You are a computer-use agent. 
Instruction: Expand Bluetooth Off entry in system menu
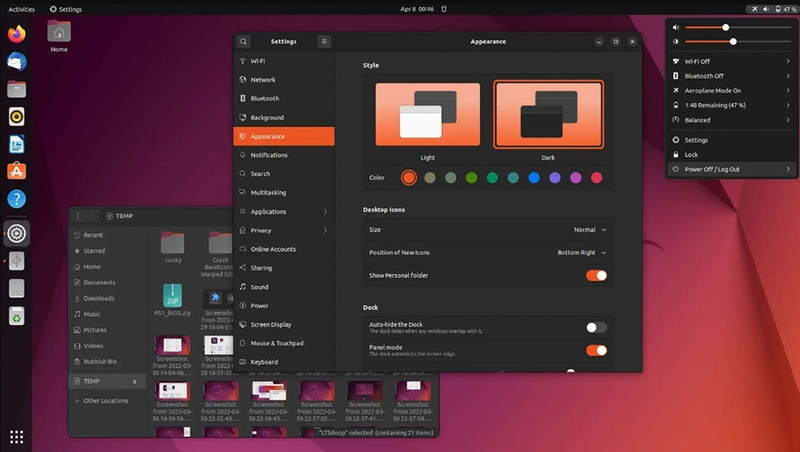(788, 76)
